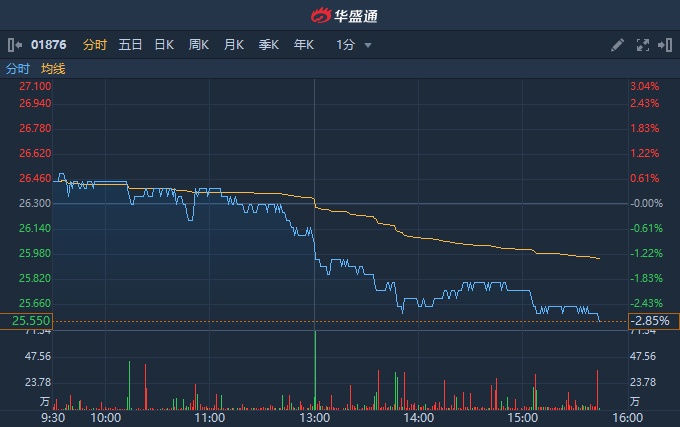Screen dimensions: 680x427
Task: Click the -1.83% percent axis label
Action: point(646,278)
